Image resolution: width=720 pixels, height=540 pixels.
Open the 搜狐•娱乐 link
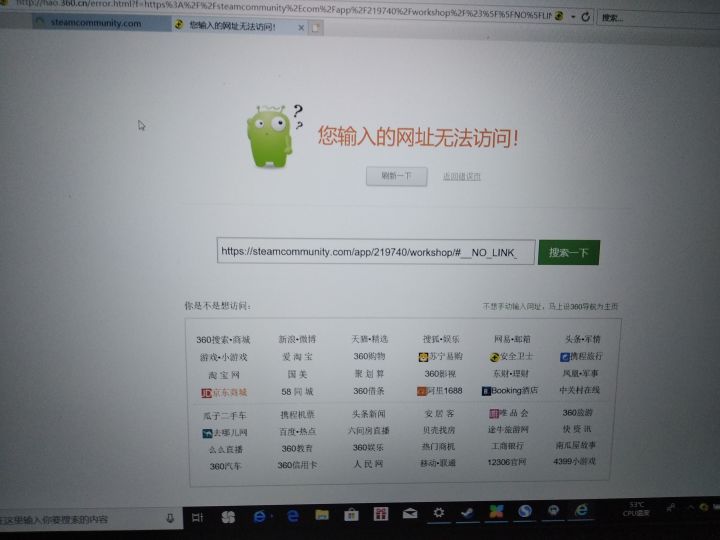click(441, 339)
